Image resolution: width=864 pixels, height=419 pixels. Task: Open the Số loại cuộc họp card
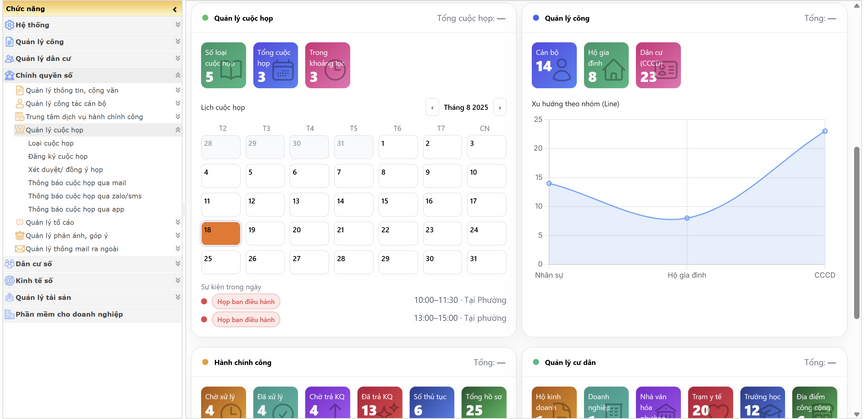pyautogui.click(x=223, y=65)
